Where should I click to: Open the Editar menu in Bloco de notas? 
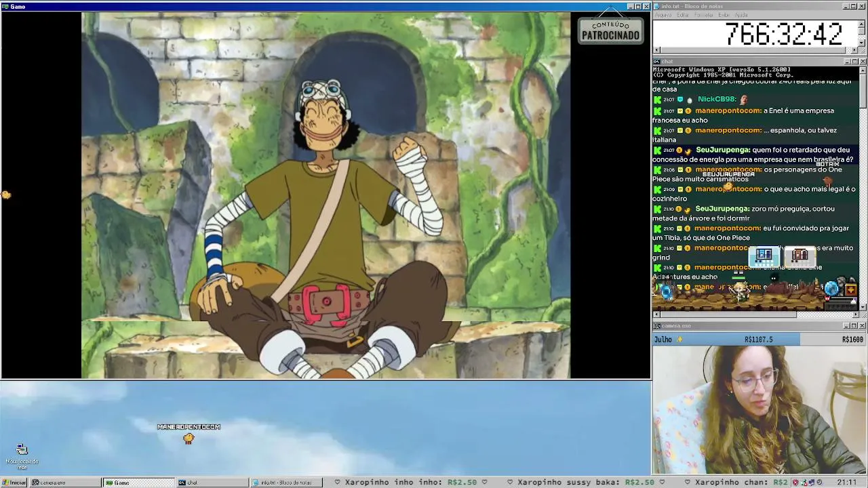click(x=683, y=15)
